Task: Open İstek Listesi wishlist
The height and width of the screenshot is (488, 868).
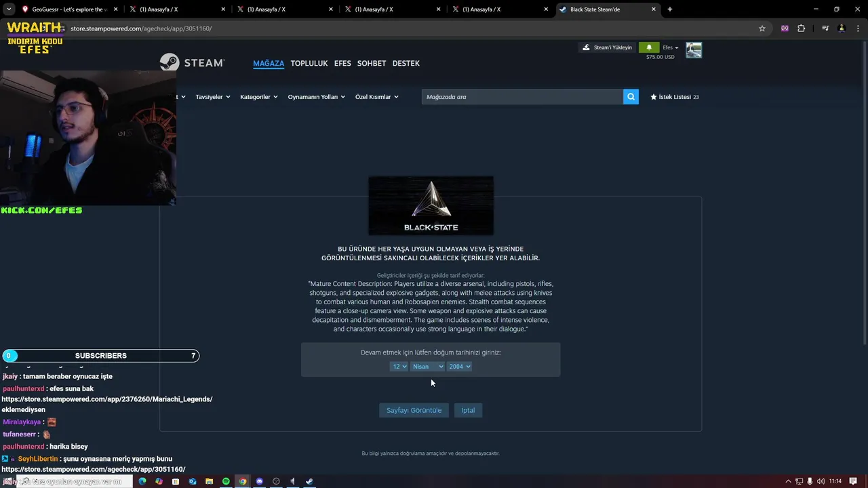Action: tap(675, 97)
